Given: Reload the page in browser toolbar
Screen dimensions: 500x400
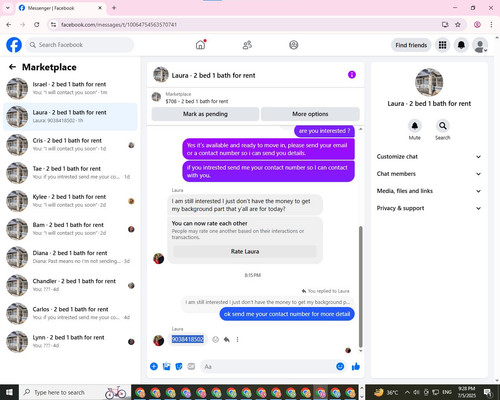Looking at the screenshot, I should coord(37,24).
